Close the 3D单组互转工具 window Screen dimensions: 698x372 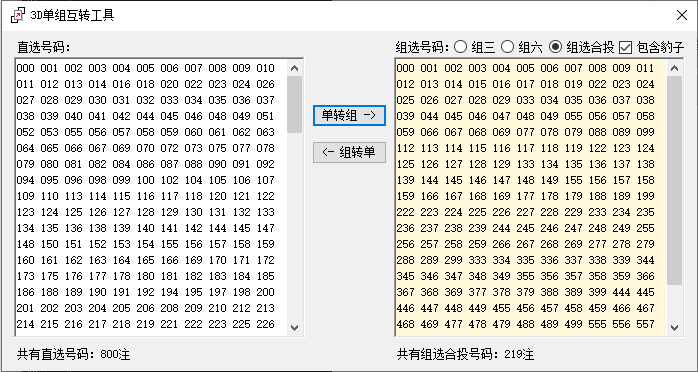point(682,16)
